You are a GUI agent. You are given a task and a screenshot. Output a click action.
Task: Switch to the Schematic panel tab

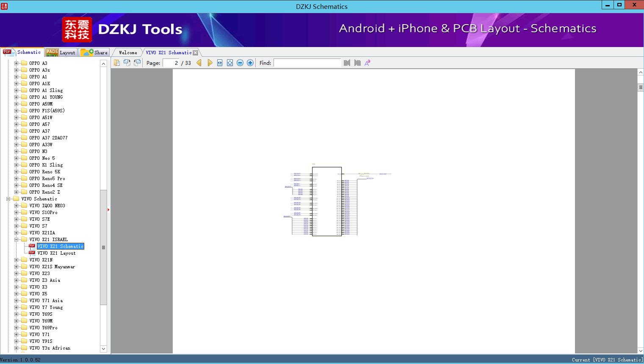point(22,52)
